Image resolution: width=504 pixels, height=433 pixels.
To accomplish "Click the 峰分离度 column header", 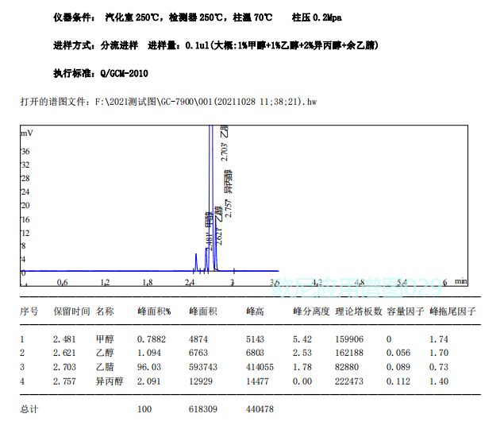I will (311, 311).
